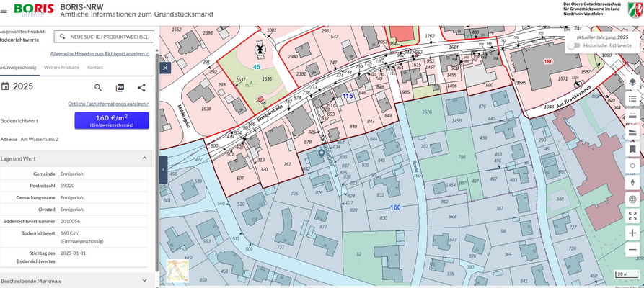This screenshot has width=644, height=288.
Task: Zoom in with the plus button
Action: (632, 233)
